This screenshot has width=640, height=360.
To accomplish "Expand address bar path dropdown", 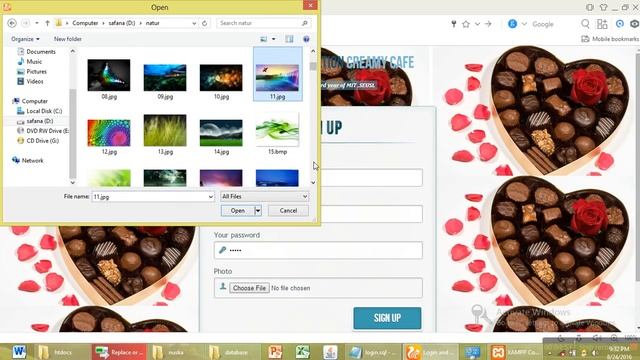I will pyautogui.click(x=194, y=23).
